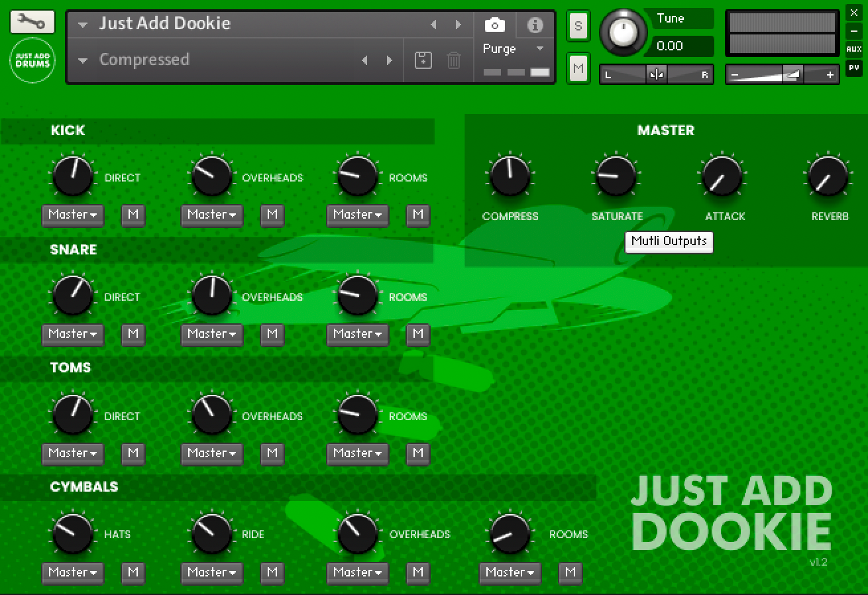Click the L-R pan slider

tap(657, 75)
